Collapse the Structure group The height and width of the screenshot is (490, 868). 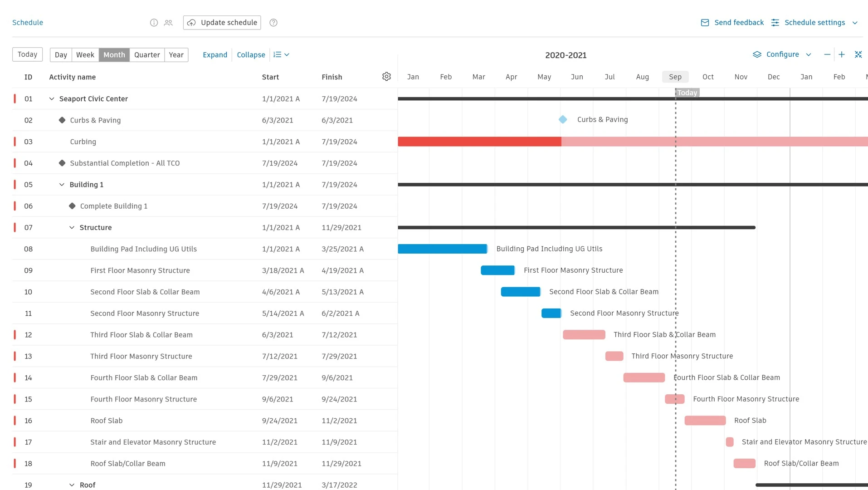tap(72, 228)
